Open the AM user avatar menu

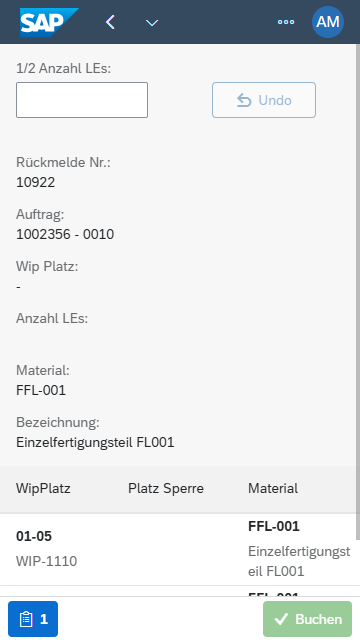coord(328,22)
